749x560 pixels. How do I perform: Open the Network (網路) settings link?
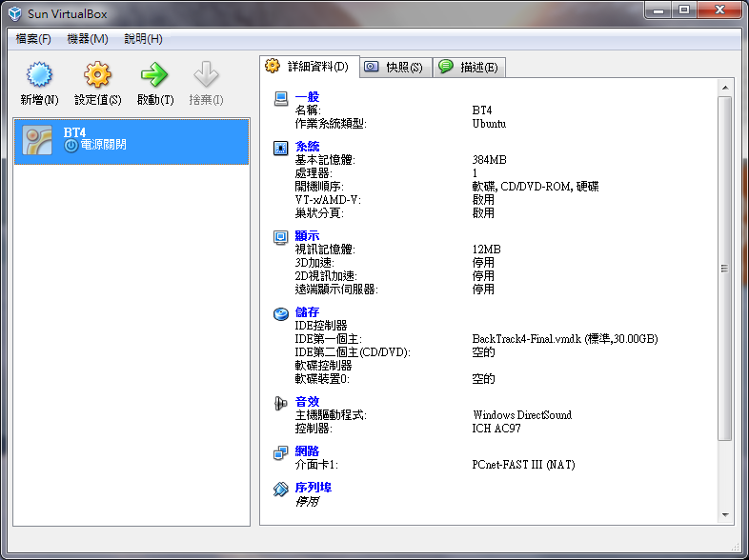[x=307, y=451]
